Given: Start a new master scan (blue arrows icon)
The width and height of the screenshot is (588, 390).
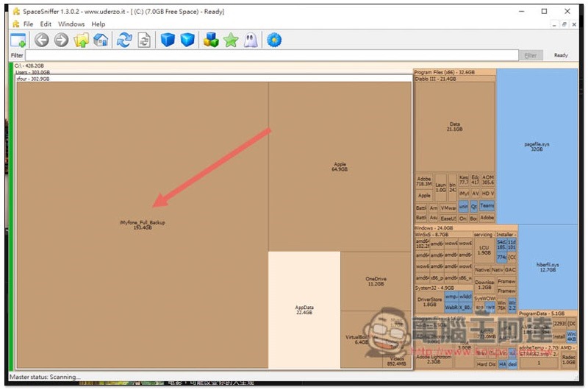Looking at the screenshot, I should click(124, 40).
